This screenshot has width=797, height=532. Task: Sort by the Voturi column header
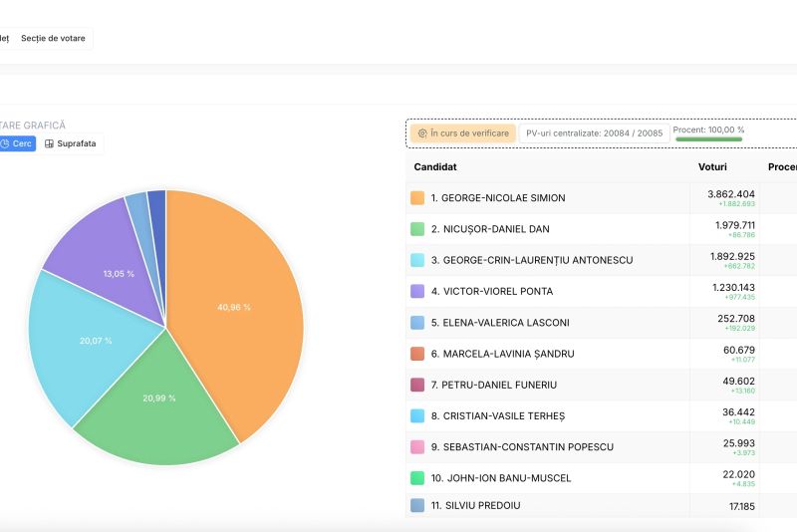pos(712,167)
